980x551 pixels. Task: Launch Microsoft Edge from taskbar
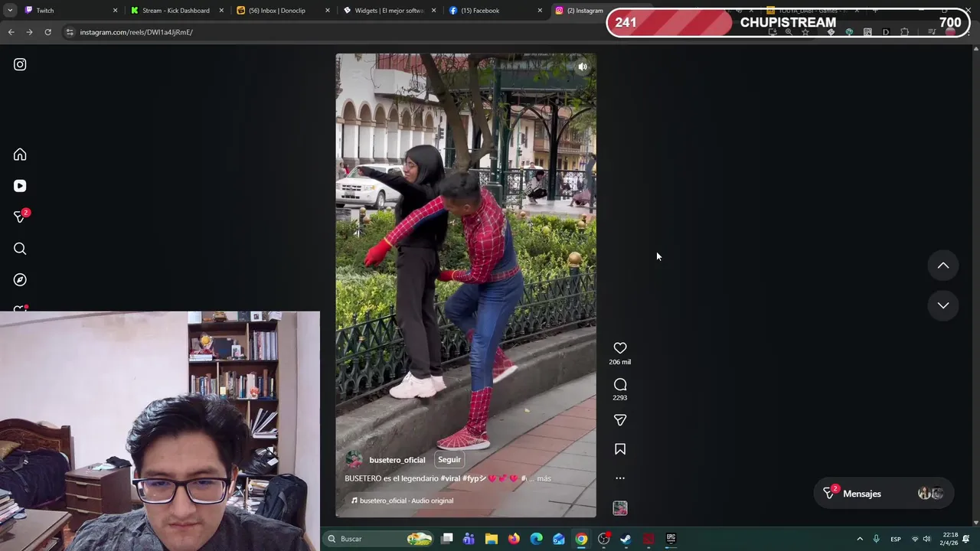(x=536, y=539)
